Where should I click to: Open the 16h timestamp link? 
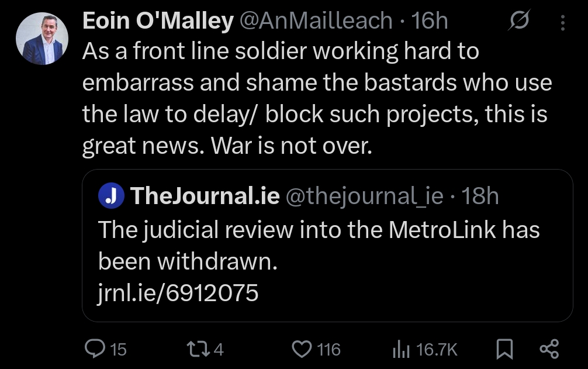tap(430, 22)
